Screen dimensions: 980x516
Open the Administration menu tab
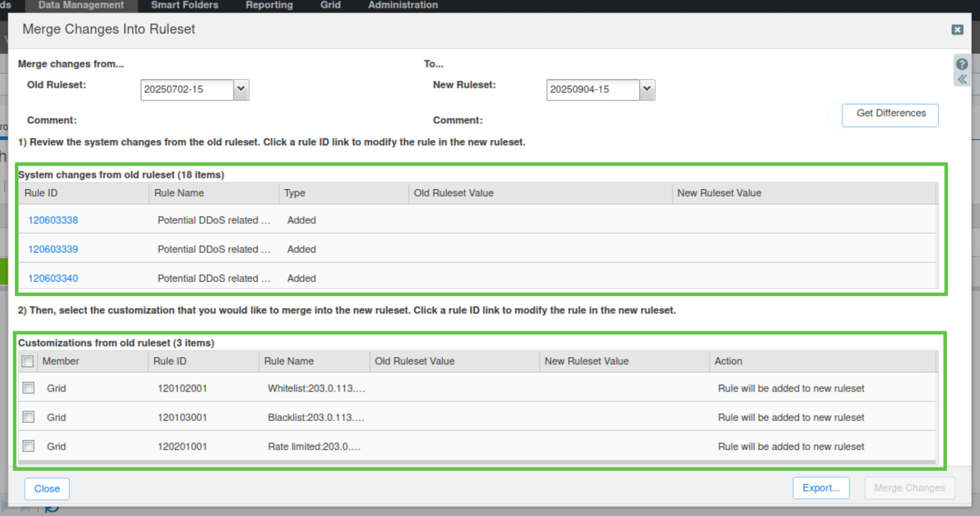coord(403,5)
